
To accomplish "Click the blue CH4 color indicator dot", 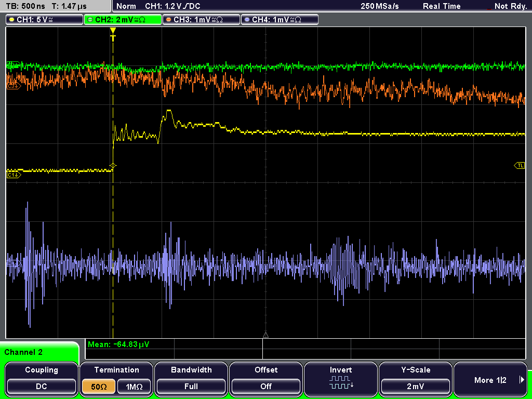I will [247, 20].
